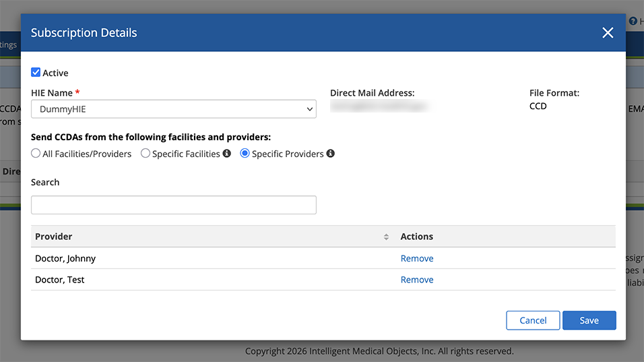
Task: Uncheck the Active checkbox
Action: (36, 73)
